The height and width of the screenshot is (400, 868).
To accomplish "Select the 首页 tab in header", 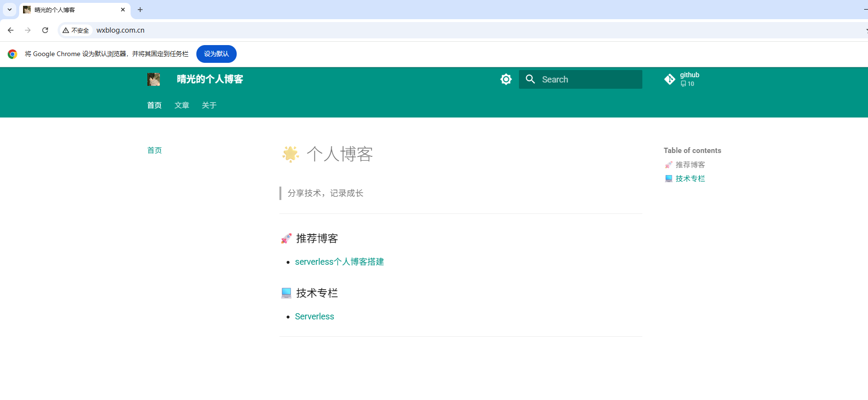I will (154, 105).
